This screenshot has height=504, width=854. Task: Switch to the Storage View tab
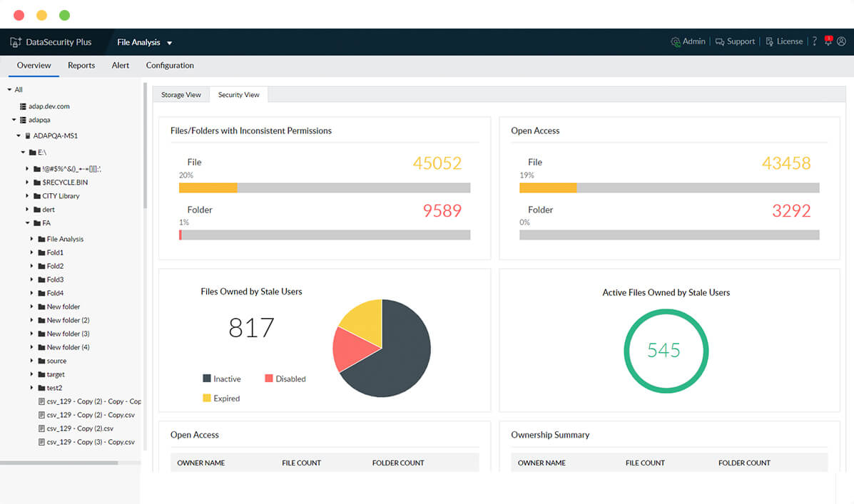(x=180, y=93)
